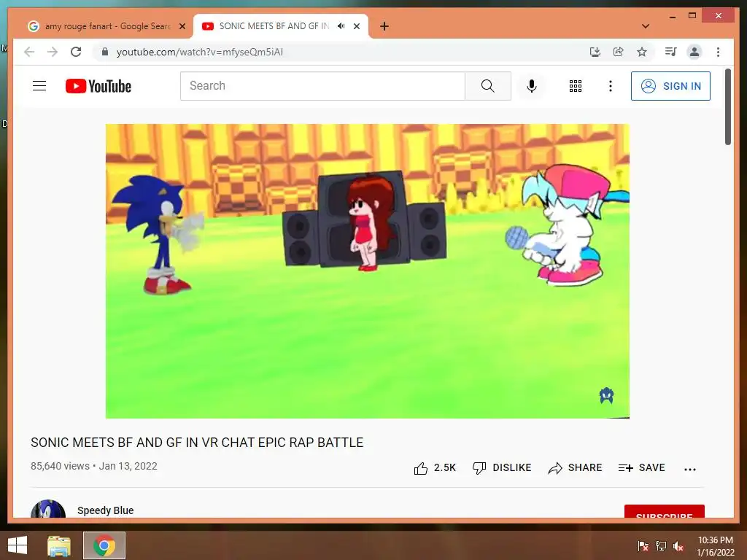Mute tab via speaker icon
The width and height of the screenshot is (747, 560).
coord(341,26)
